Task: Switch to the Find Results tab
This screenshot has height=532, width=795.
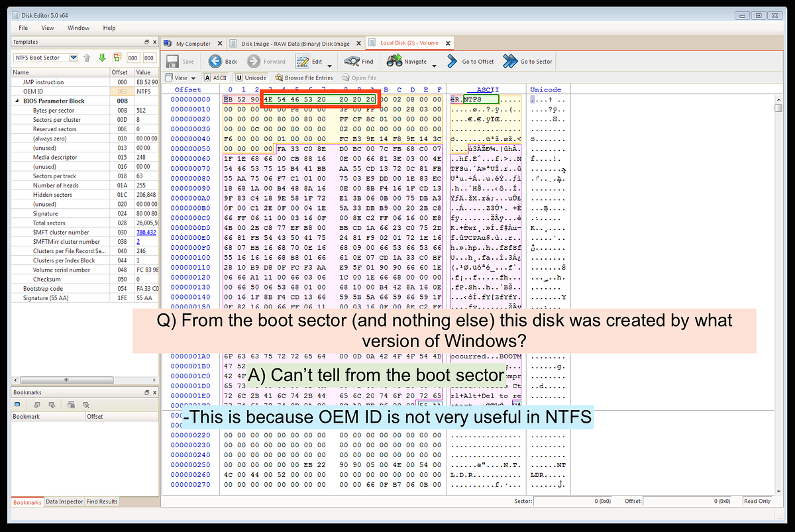Action: (101, 502)
